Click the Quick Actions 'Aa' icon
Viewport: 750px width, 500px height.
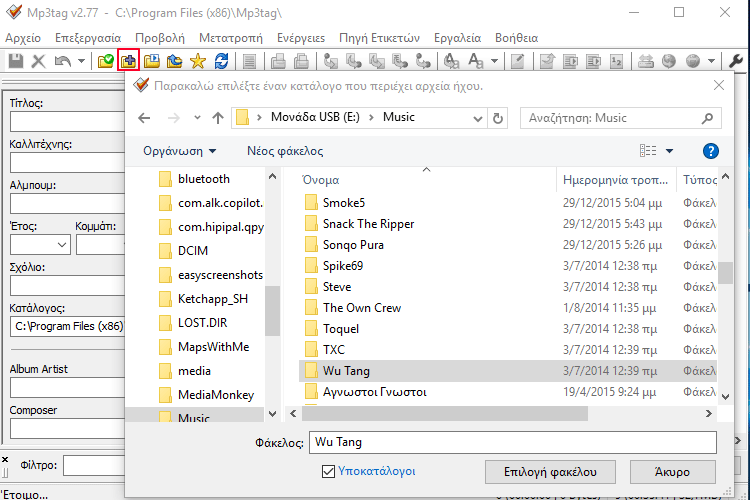pyautogui.click(x=475, y=61)
